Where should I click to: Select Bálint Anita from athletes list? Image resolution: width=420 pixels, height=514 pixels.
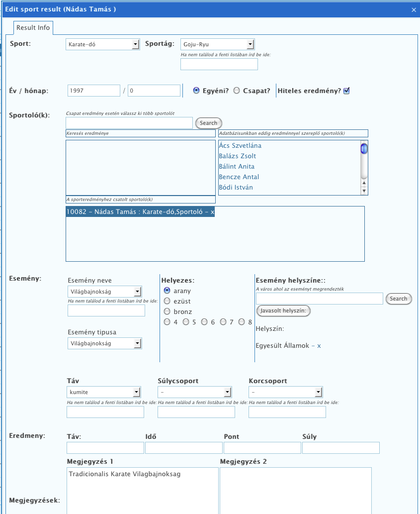(237, 167)
